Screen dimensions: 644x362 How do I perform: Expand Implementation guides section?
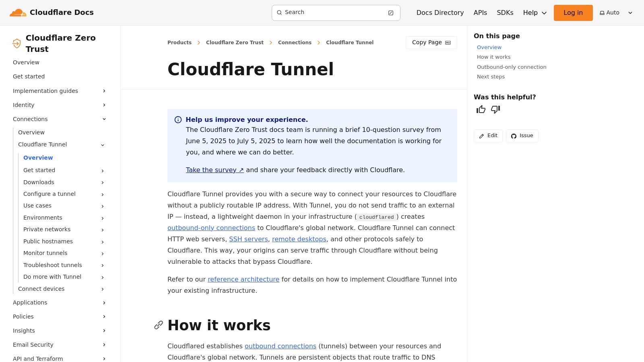104,91
